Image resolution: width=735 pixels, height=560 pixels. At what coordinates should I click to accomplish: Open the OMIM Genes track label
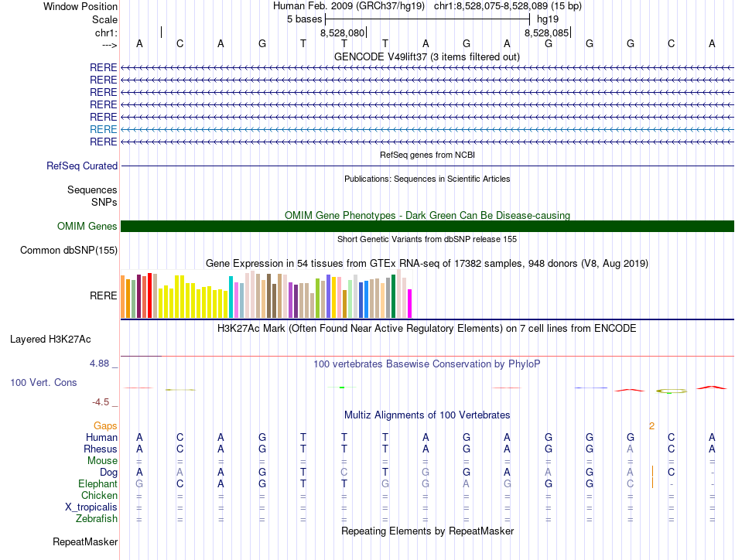pos(87,226)
